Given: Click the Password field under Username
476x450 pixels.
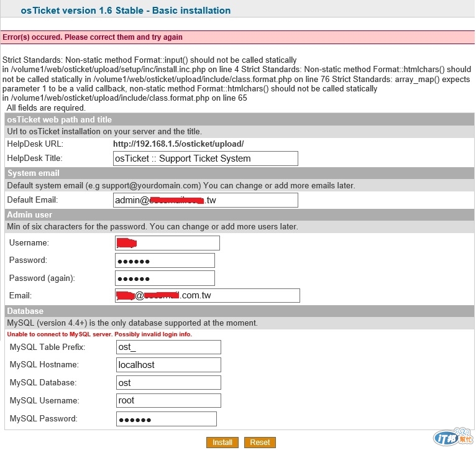Looking at the screenshot, I should pos(165,260).
